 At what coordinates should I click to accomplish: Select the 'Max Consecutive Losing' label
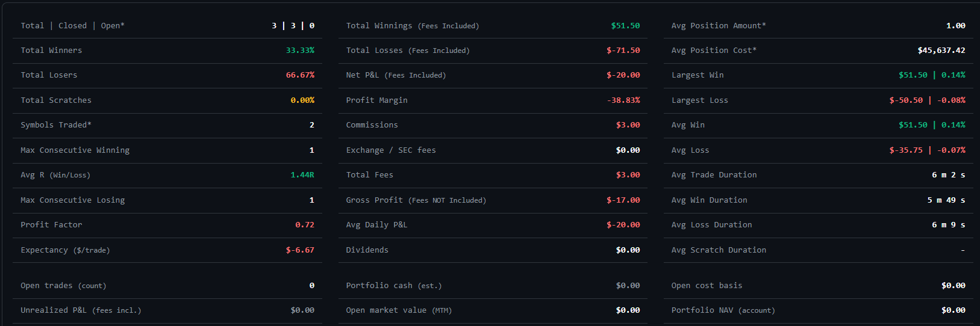pos(73,200)
